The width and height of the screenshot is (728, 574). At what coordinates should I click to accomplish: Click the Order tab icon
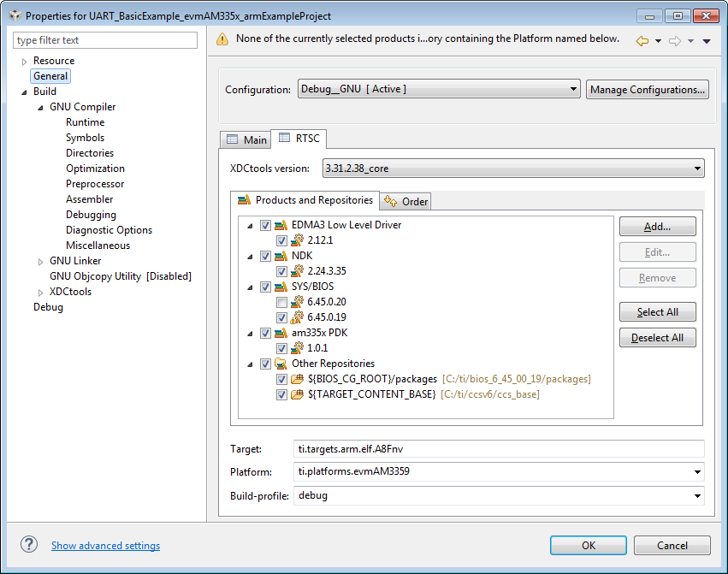click(x=390, y=201)
